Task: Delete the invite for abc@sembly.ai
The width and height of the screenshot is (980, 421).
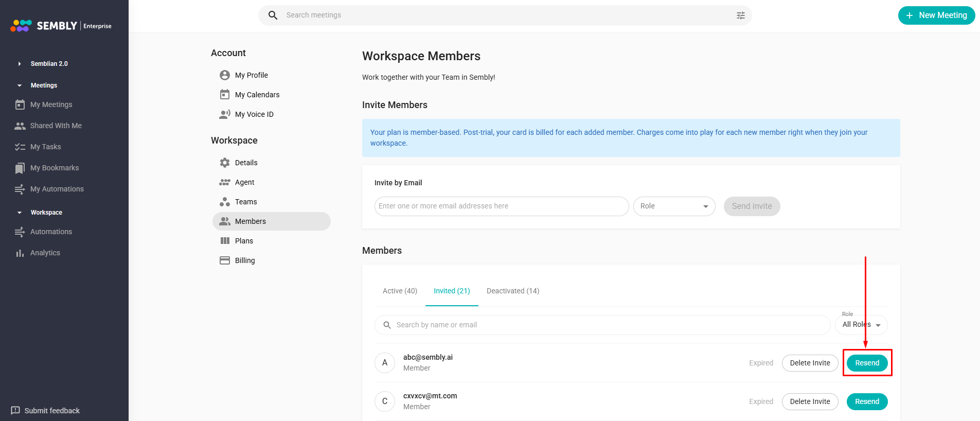Action: click(x=810, y=363)
